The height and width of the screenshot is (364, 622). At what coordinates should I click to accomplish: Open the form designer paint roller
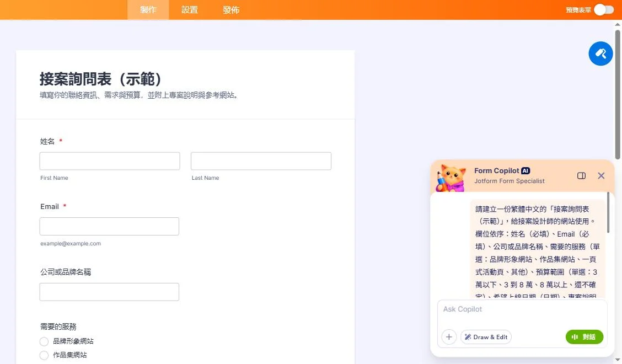click(600, 53)
